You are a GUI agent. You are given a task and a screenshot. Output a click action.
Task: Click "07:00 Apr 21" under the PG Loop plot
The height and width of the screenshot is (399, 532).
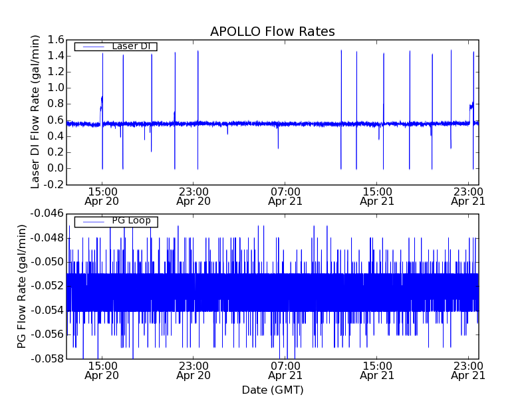[x=285, y=371]
